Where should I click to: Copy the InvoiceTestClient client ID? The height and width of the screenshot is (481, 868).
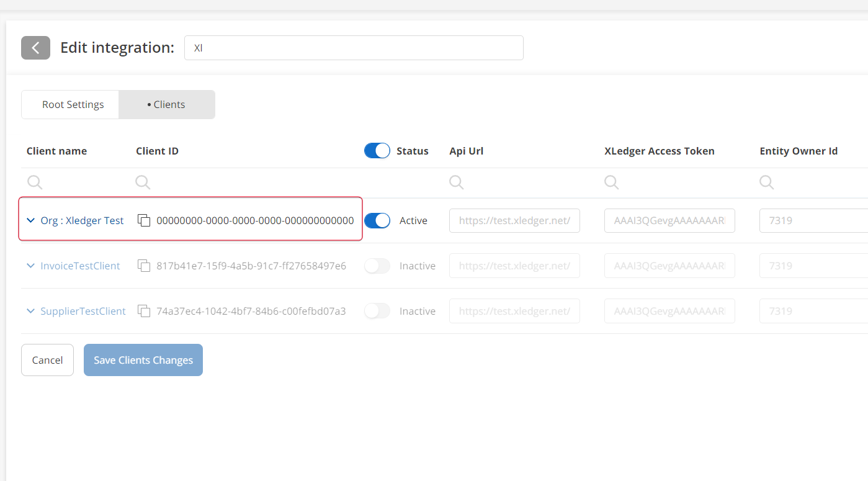coord(144,266)
